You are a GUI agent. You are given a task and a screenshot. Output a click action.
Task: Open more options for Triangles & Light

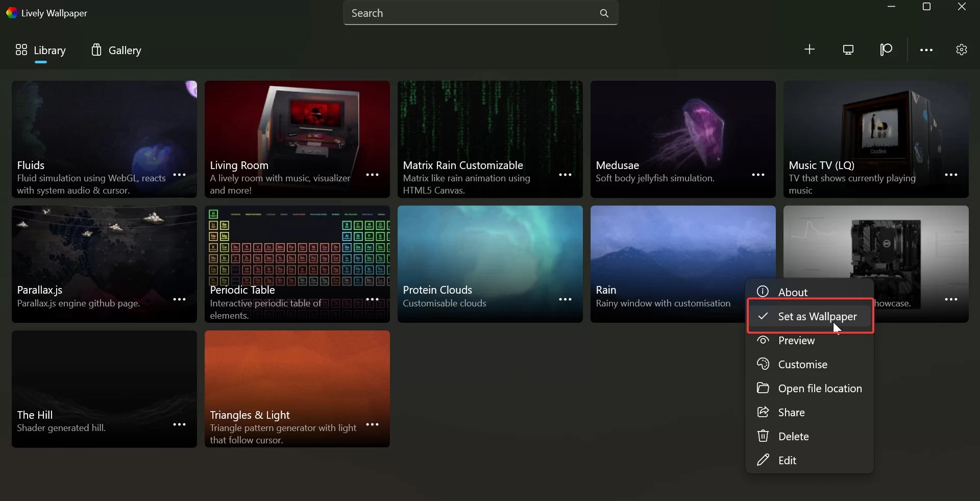pyautogui.click(x=372, y=424)
